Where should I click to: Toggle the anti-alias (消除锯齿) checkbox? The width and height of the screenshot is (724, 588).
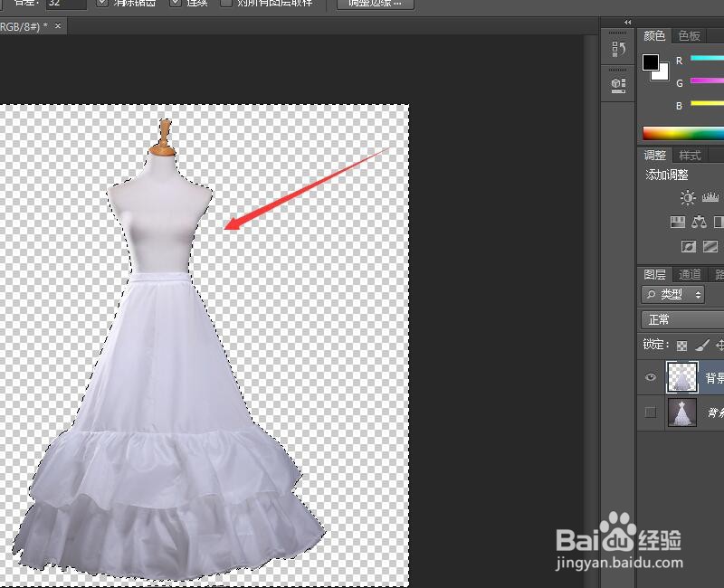coord(102,3)
